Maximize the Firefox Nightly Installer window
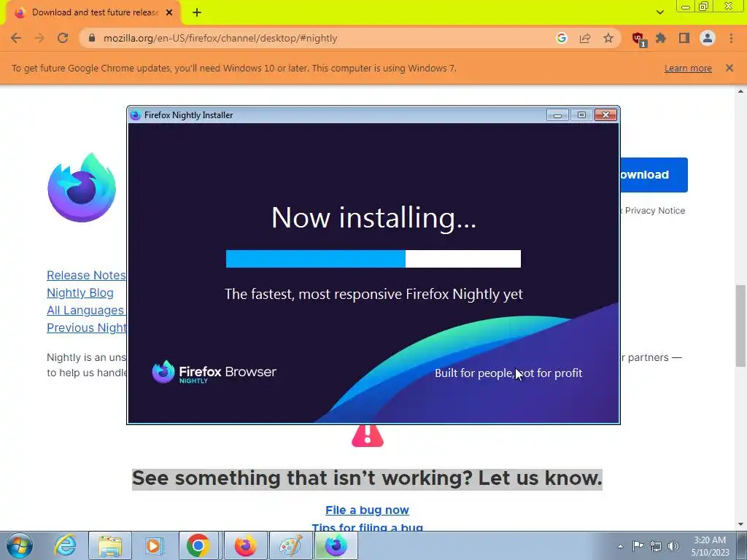The image size is (747, 560). coord(581,114)
